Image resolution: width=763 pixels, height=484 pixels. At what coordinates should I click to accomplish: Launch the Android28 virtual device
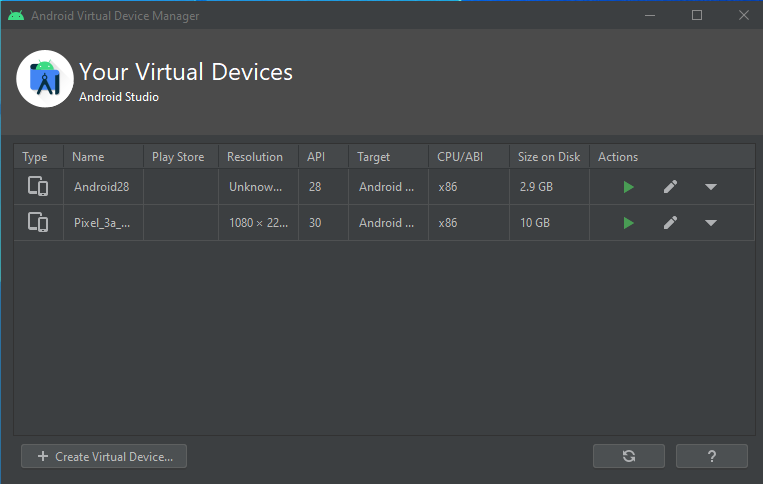tap(628, 187)
